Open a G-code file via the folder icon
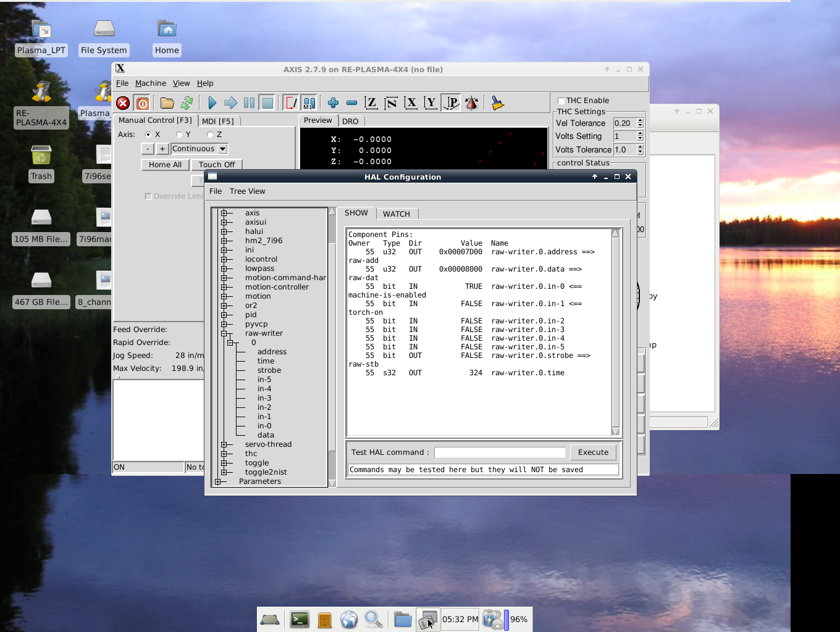 click(x=167, y=103)
